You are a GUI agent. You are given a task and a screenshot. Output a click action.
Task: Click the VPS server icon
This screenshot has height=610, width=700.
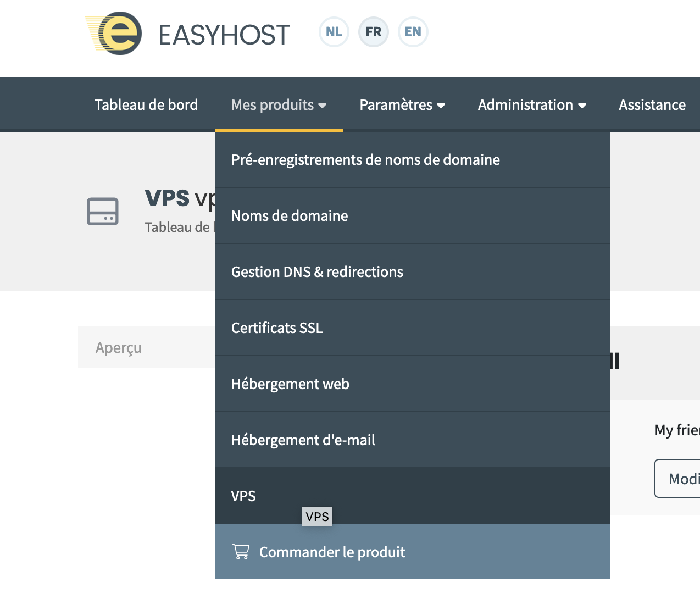103,212
